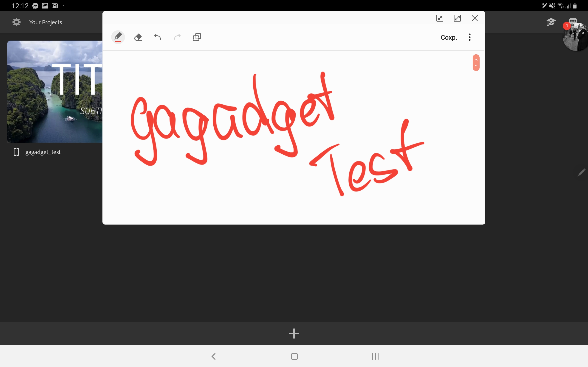The height and width of the screenshot is (367, 588).
Task: Open the feedback chat bubble icon
Action: click(573, 20)
